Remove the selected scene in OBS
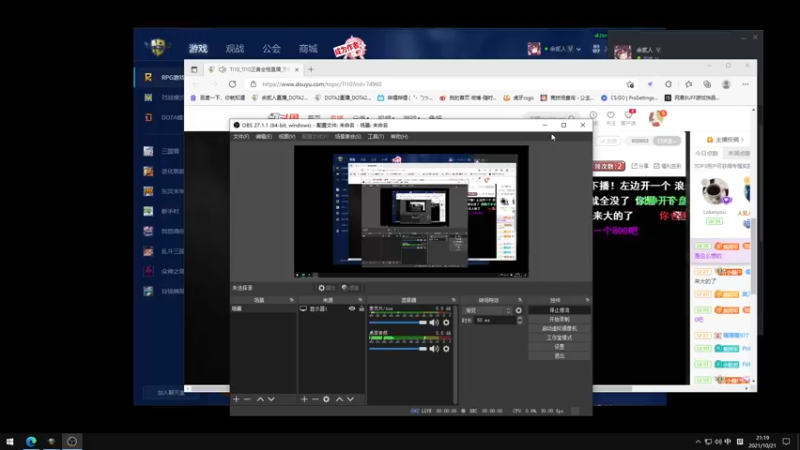Image resolution: width=800 pixels, height=450 pixels. pos(247,399)
